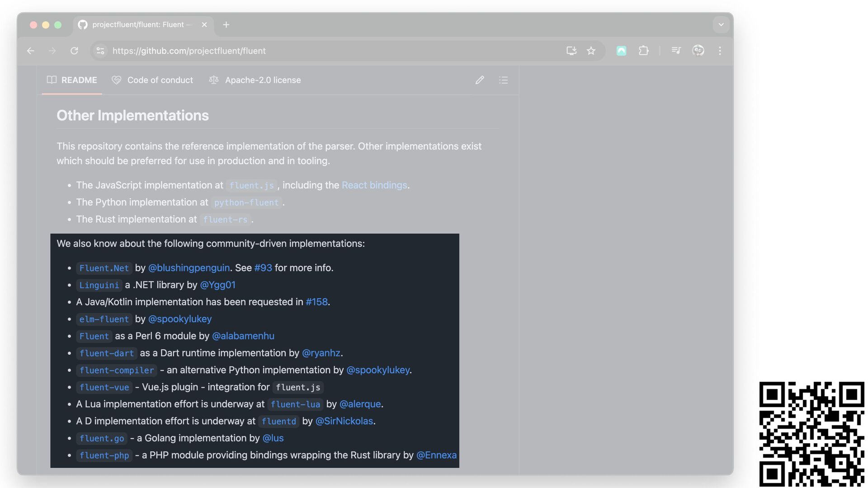This screenshot has width=868, height=488.
Task: Open a new browser tab
Action: pyautogui.click(x=226, y=24)
